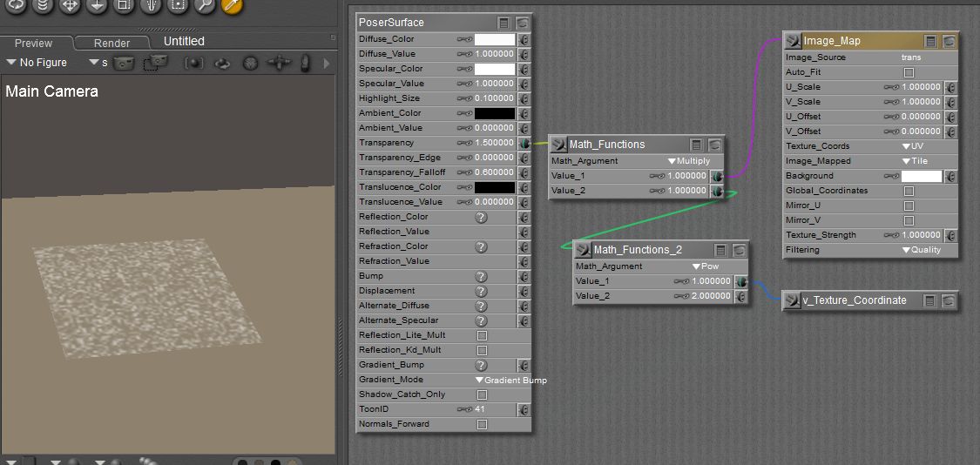Enable the Reflection_Lite_Mult checkbox

pyautogui.click(x=482, y=335)
